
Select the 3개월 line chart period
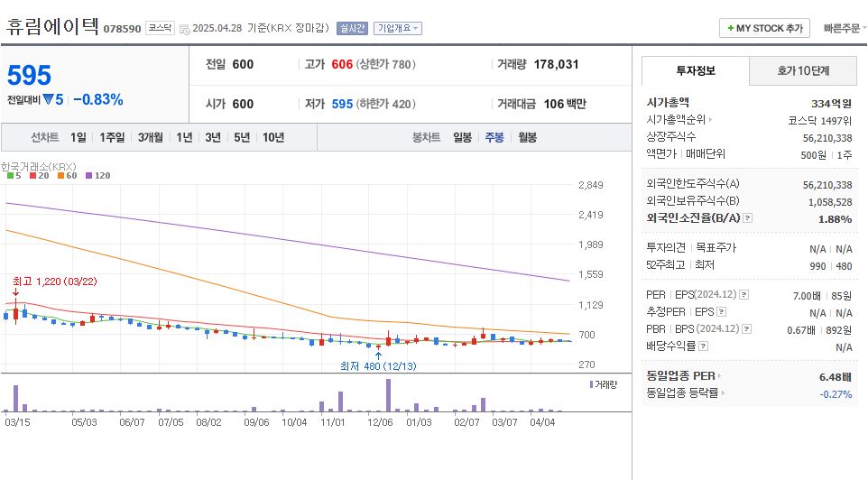click(150, 137)
